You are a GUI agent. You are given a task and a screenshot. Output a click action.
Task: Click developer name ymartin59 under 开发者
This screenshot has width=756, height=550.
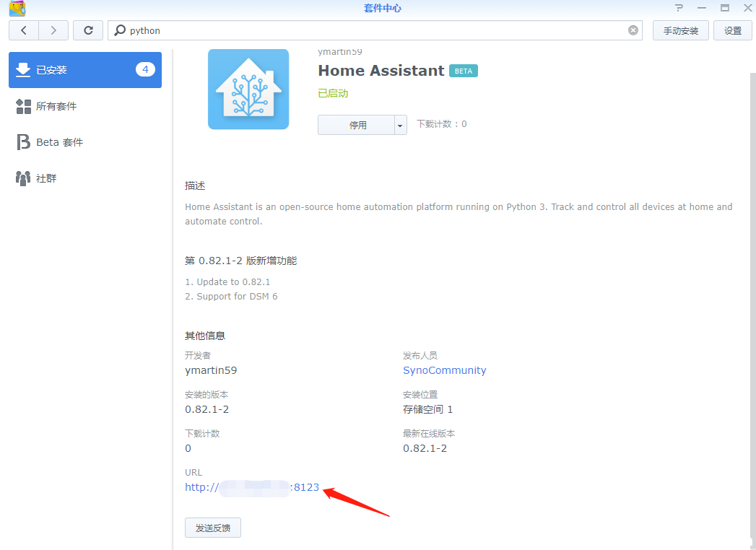(211, 370)
